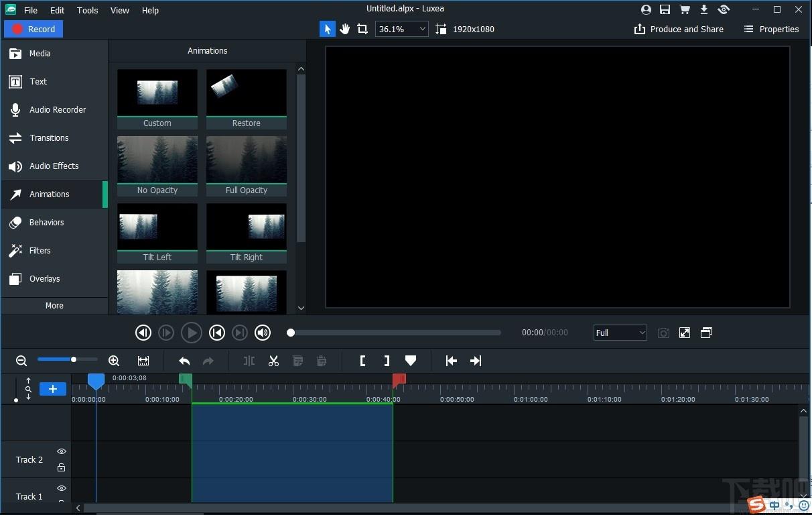Open the Full preview quality dropdown
Viewport: 812px width, 515px height.
pos(620,333)
